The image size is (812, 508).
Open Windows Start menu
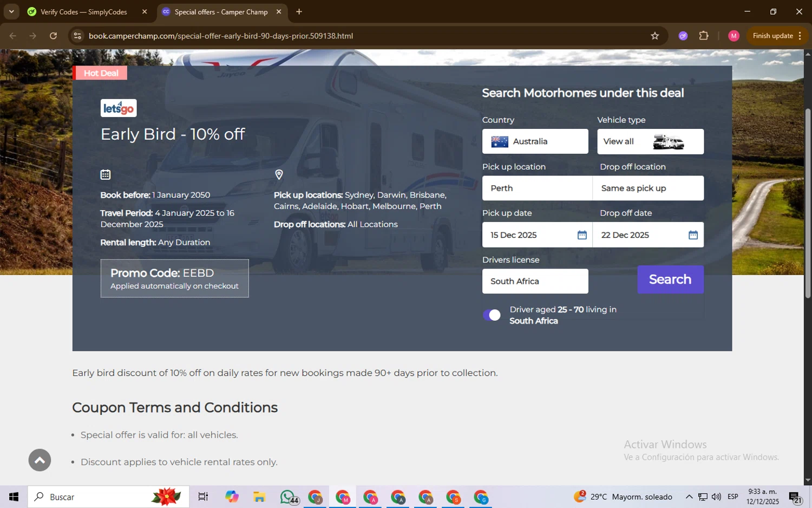(x=14, y=497)
